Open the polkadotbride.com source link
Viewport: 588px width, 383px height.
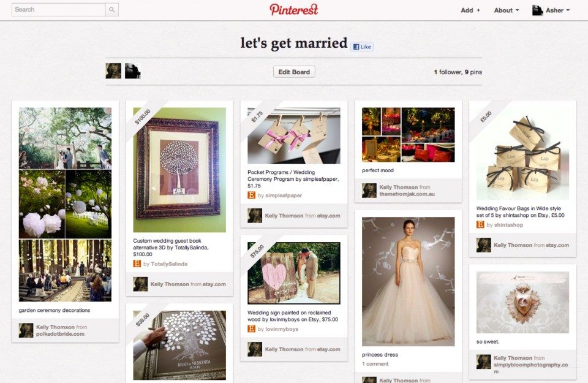[61, 334]
